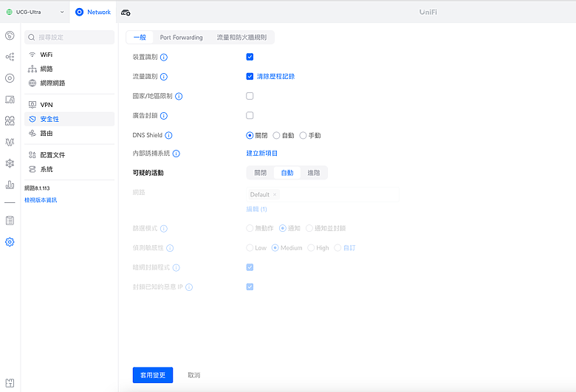This screenshot has height=392, width=576.
Task: Switch to the 流量和防火牆規則 tab
Action: coord(242,38)
